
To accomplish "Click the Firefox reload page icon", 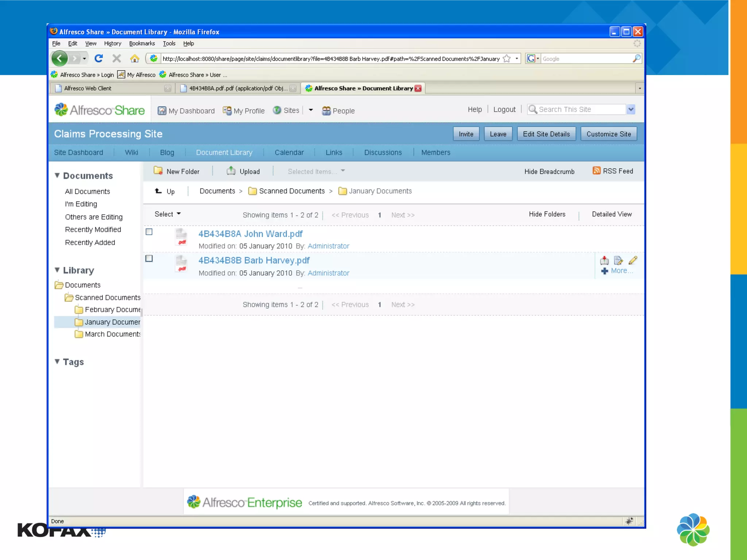I will (x=98, y=58).
